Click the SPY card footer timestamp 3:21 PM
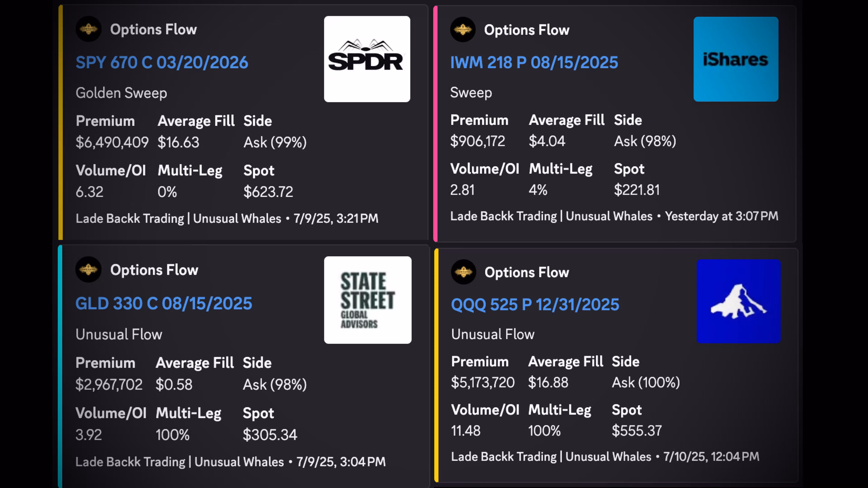Screen dimensions: 868x488 coord(336,218)
